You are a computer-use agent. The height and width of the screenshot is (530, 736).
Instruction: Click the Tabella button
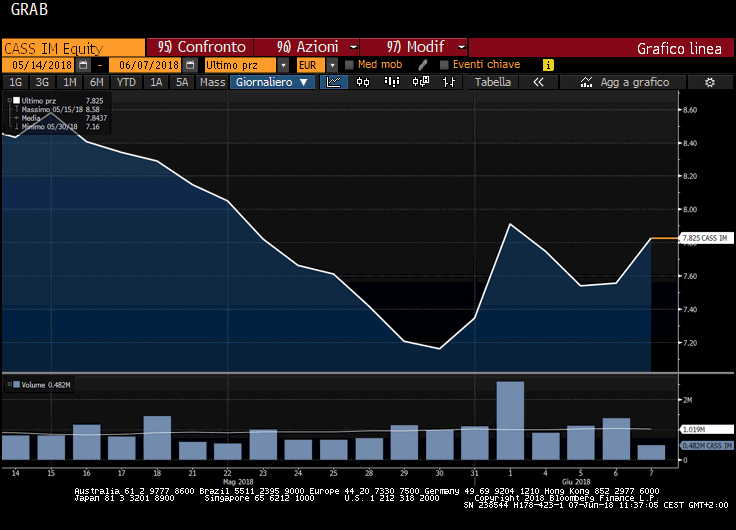point(493,82)
